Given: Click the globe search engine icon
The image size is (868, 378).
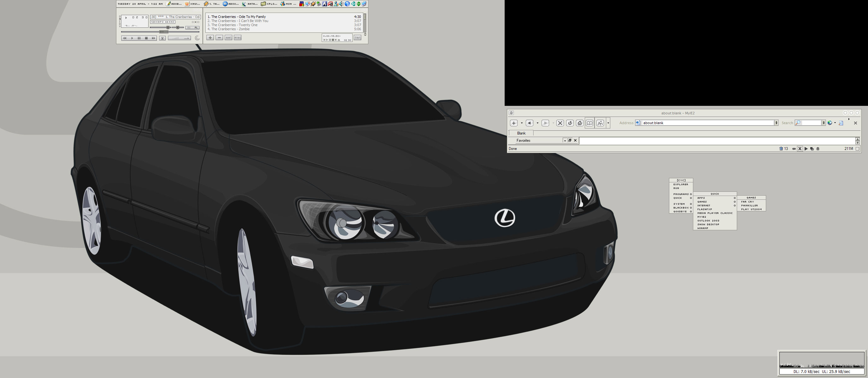Looking at the screenshot, I should point(830,123).
